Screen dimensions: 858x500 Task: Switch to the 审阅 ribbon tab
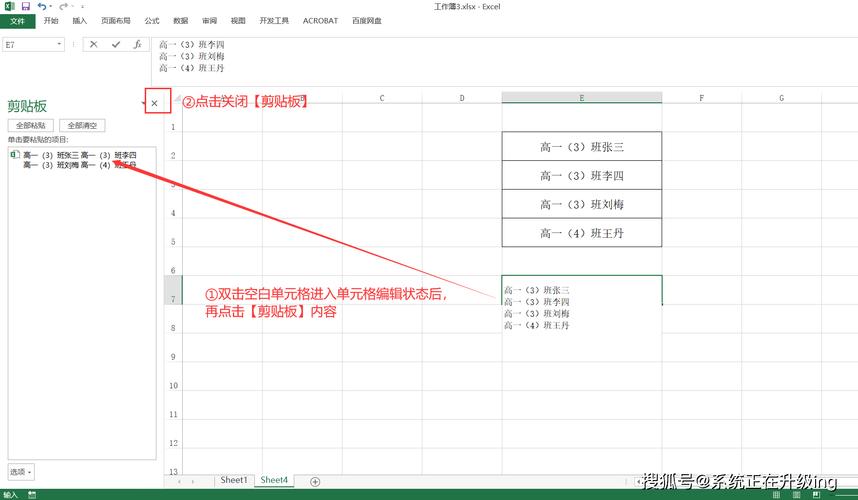point(210,21)
